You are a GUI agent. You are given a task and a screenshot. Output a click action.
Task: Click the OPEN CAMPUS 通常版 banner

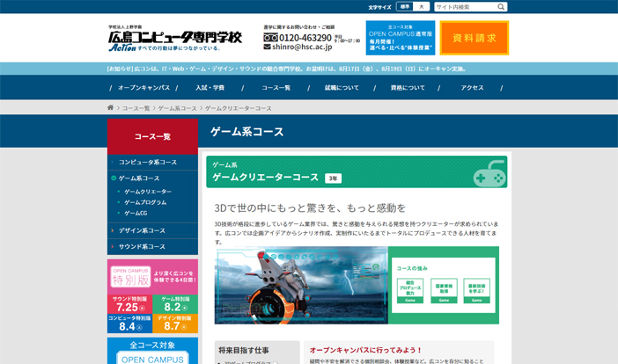click(401, 39)
